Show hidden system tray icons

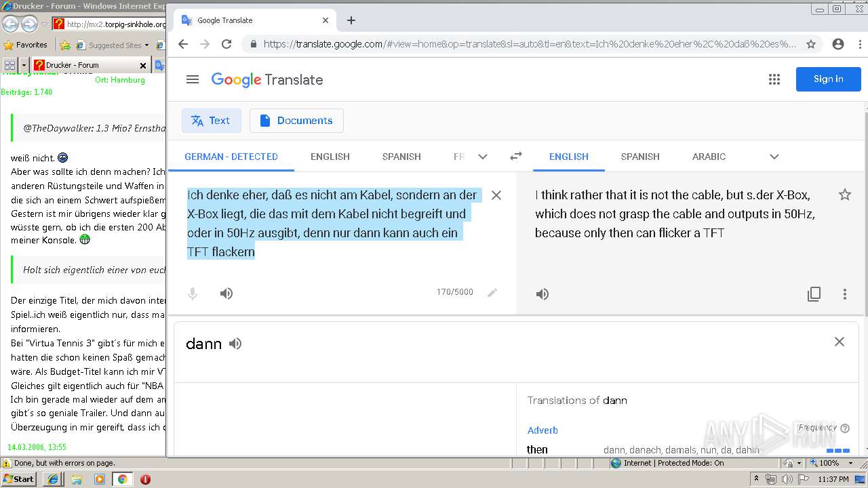click(x=757, y=479)
